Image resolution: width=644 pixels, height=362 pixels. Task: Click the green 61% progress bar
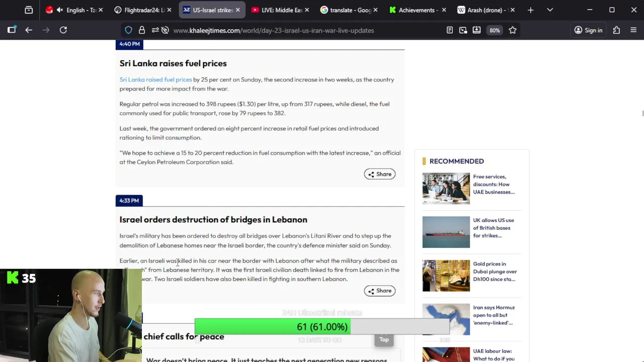coord(272,327)
